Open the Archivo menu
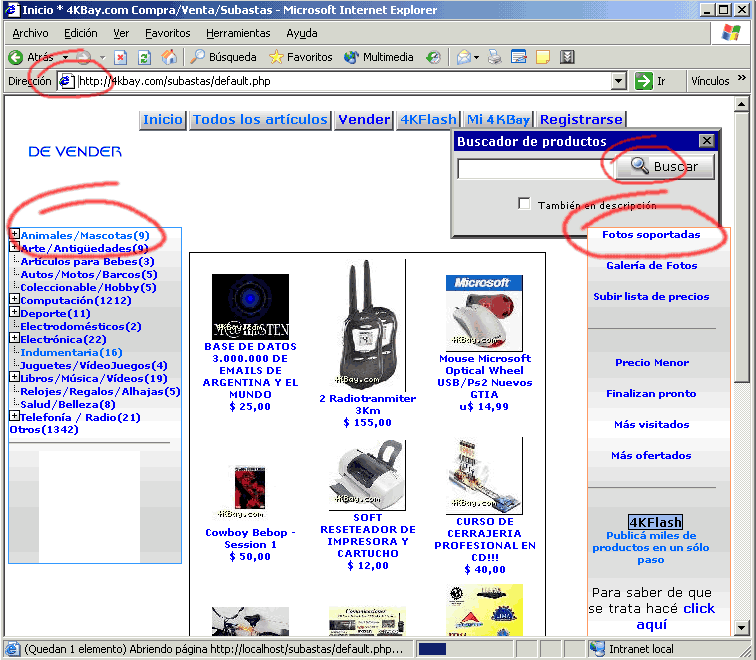 click(x=30, y=33)
